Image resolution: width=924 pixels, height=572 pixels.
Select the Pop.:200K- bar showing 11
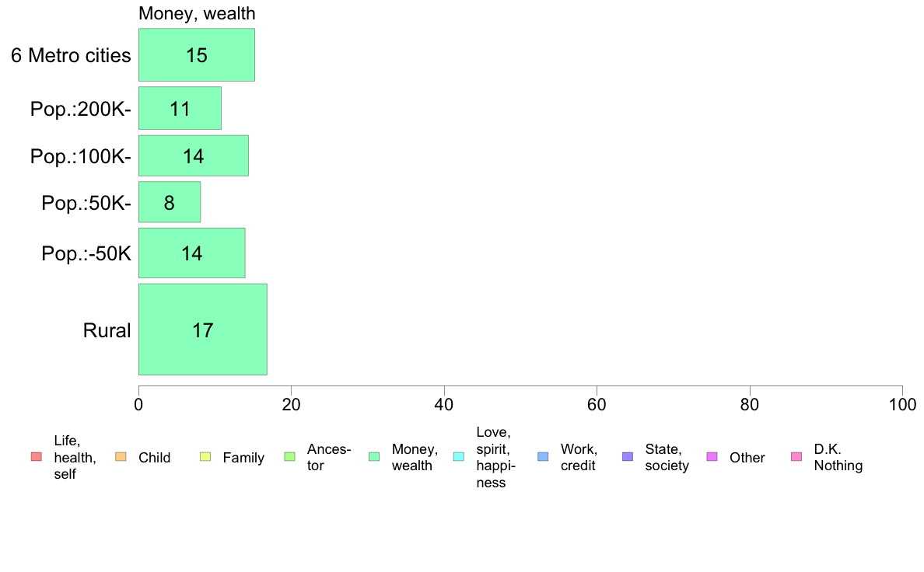180,108
